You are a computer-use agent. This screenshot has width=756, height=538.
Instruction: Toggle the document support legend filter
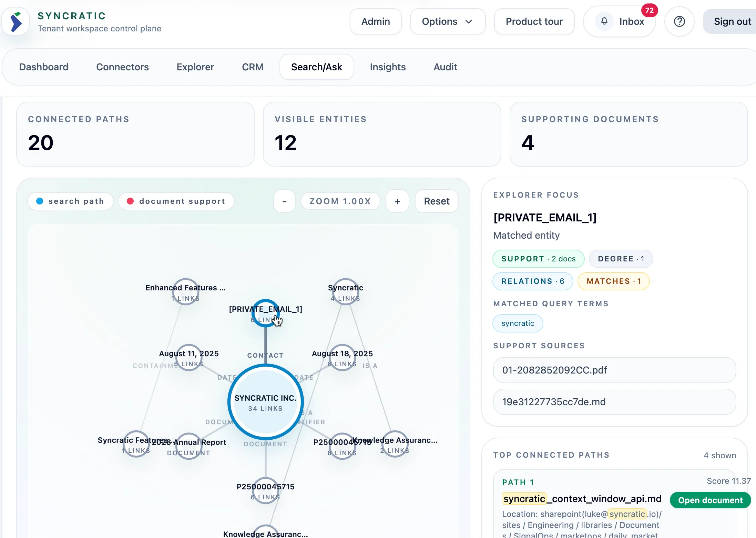pyautogui.click(x=176, y=201)
